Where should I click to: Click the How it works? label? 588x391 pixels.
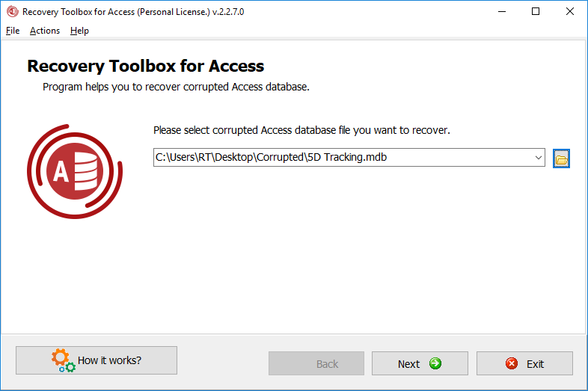click(109, 360)
